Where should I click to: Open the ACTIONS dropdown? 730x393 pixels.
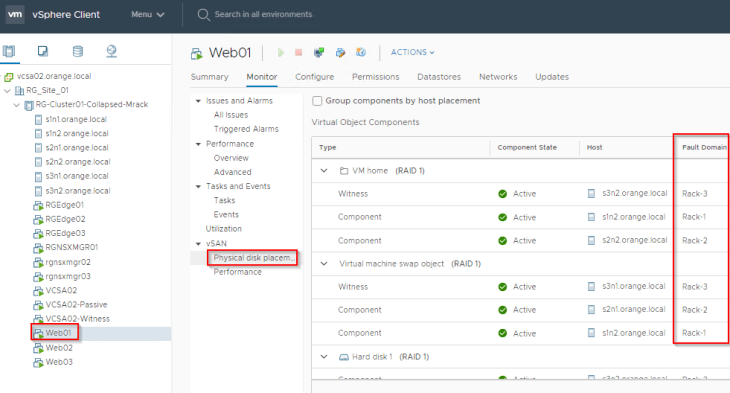412,52
